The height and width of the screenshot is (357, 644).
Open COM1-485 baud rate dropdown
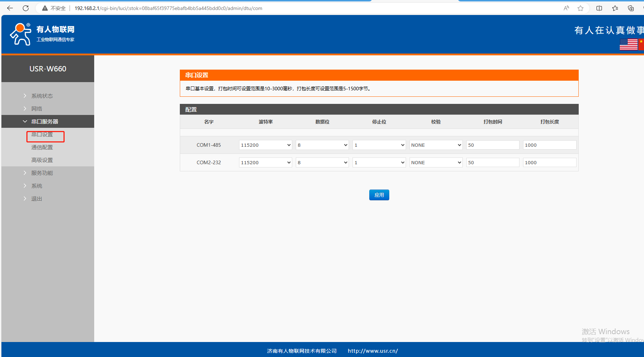pyautogui.click(x=265, y=145)
